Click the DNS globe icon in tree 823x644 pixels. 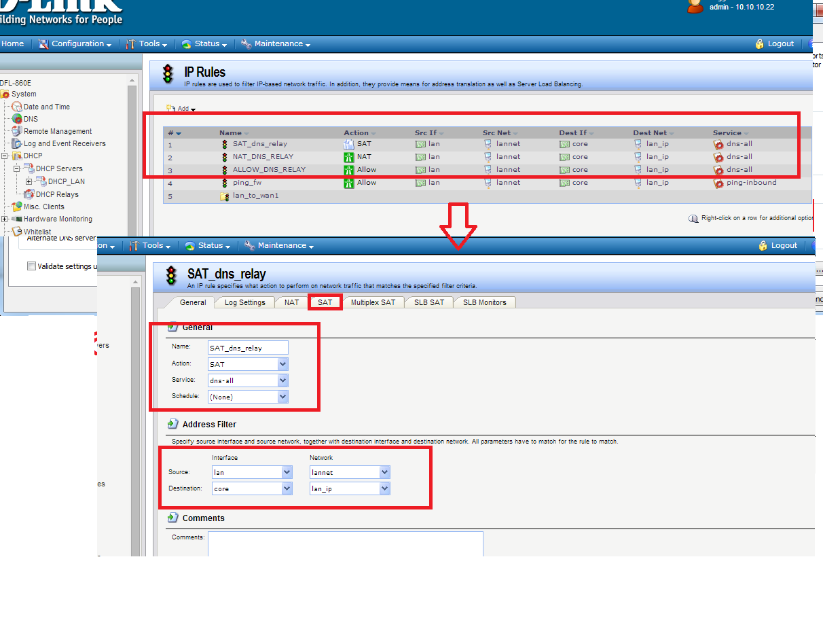pos(17,119)
